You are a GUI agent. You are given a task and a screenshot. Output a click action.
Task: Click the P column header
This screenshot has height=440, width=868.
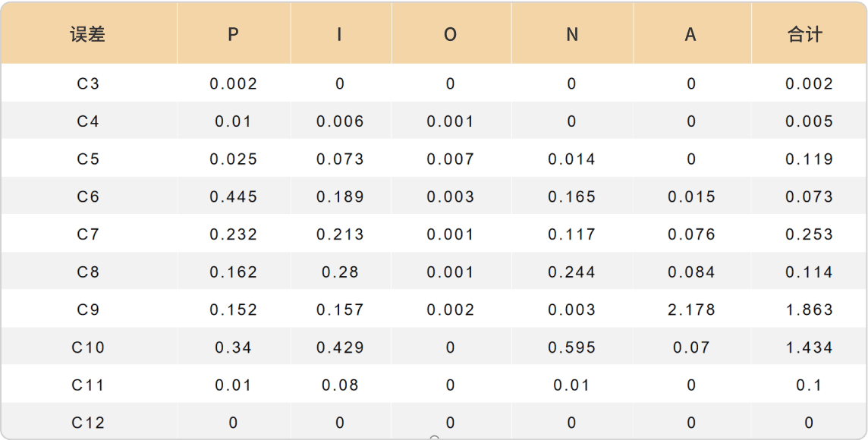(x=234, y=34)
